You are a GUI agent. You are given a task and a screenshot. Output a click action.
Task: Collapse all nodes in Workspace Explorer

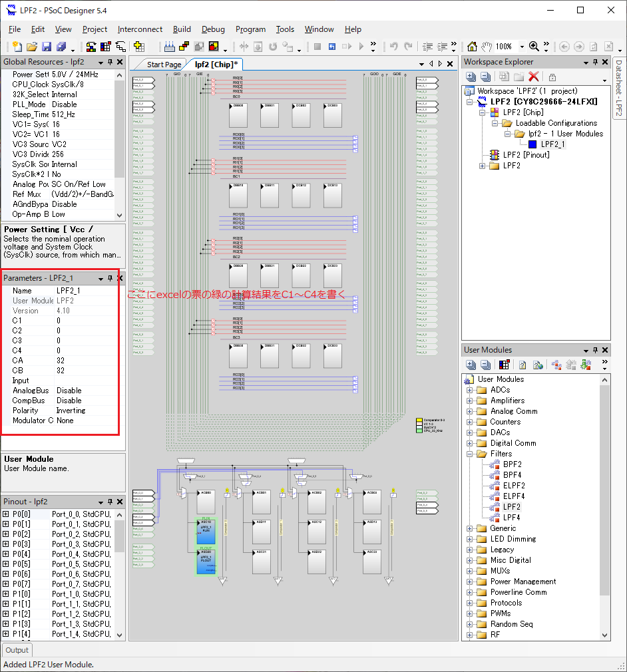tap(486, 77)
